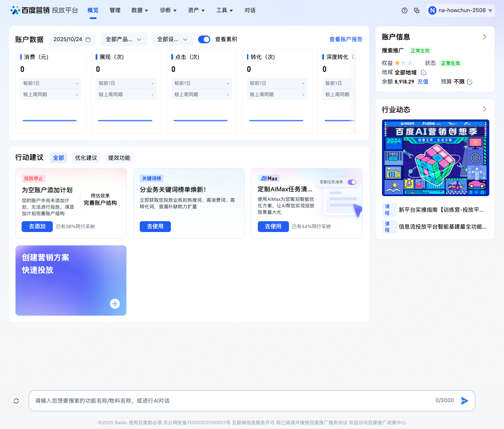Switch to the 对话 tab
The image size is (504, 429).
[250, 10]
